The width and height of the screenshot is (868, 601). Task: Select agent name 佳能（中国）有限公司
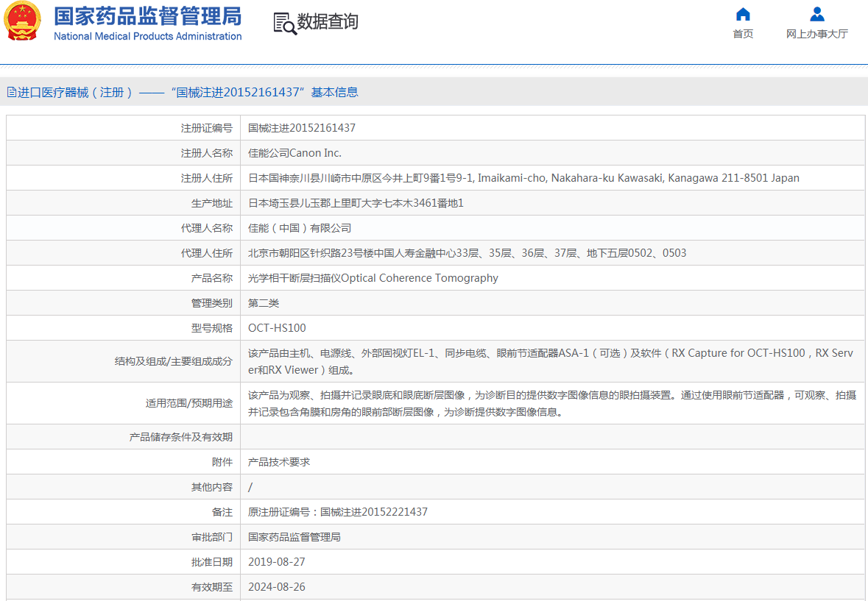300,228
